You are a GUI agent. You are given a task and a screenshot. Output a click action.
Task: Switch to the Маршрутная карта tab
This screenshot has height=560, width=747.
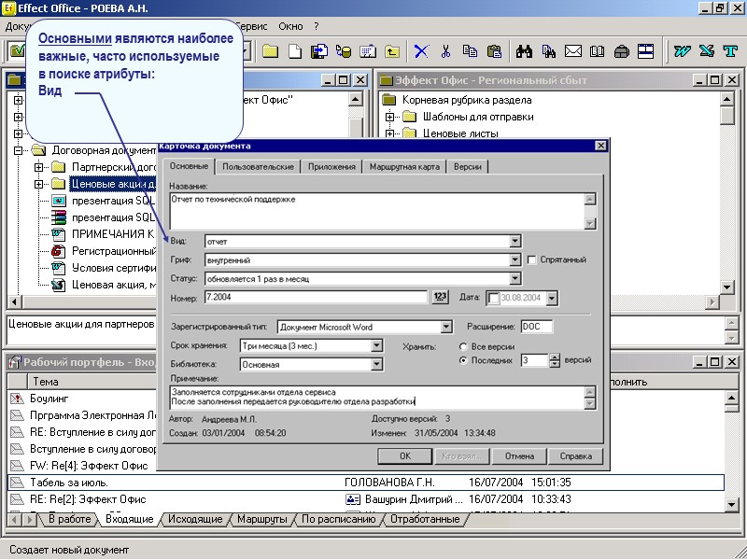point(404,167)
